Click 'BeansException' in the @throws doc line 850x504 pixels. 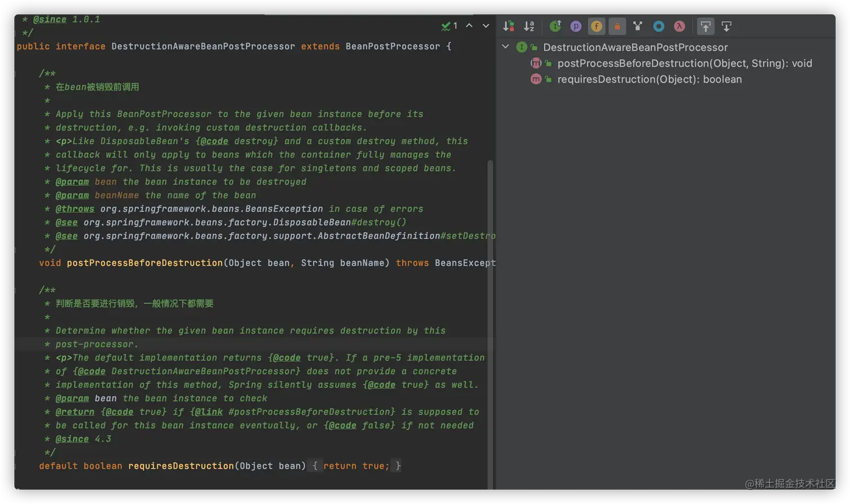click(x=284, y=209)
